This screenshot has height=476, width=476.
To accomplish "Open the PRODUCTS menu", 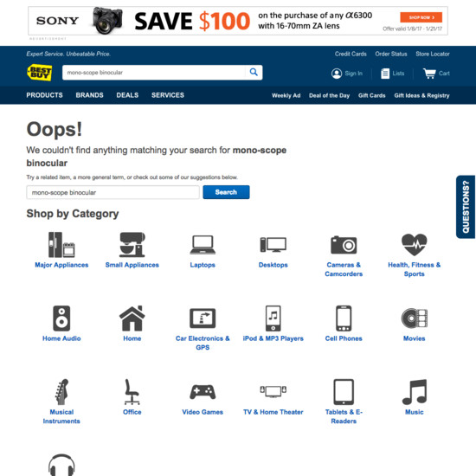I will tap(44, 95).
